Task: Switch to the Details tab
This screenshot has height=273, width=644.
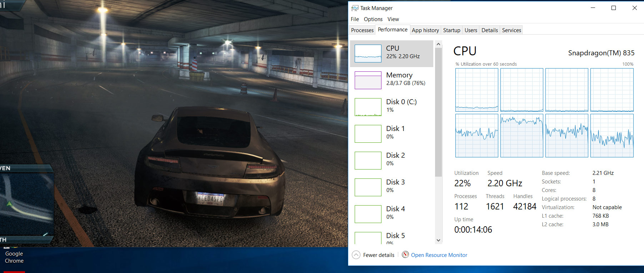Action: point(490,30)
